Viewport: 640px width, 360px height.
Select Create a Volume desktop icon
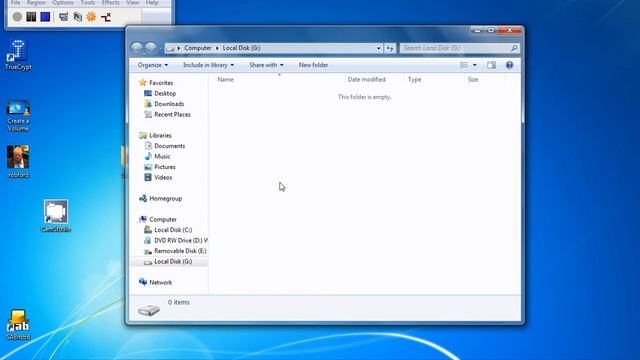tap(18, 116)
